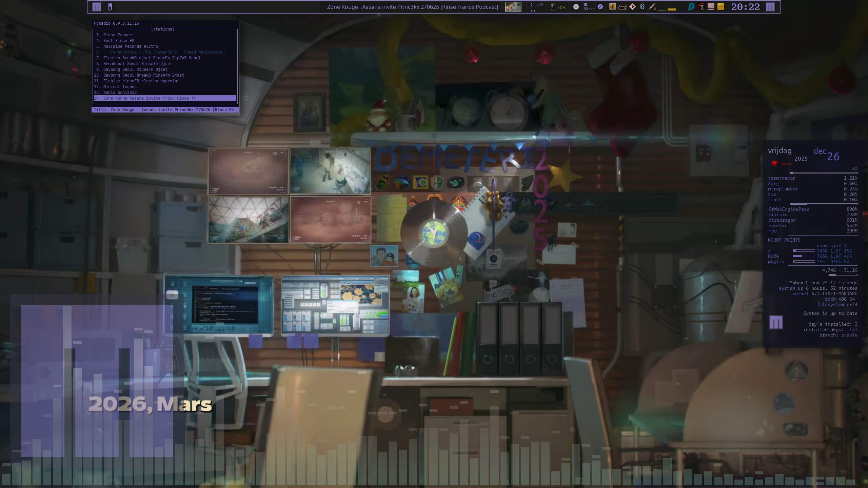Open the right-side Mabox panel menu
Screen dimensions: 868x488
click(x=770, y=7)
